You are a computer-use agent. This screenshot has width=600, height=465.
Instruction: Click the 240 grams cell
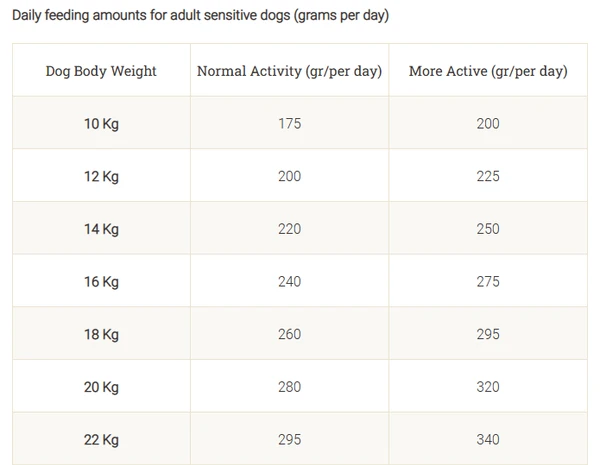289,282
